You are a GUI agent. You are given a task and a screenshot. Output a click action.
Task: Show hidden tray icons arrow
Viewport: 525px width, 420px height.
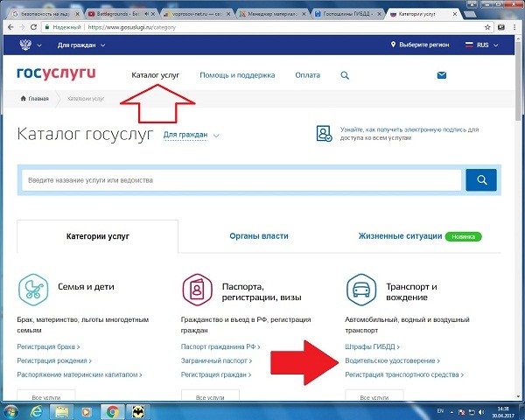[x=451, y=412]
